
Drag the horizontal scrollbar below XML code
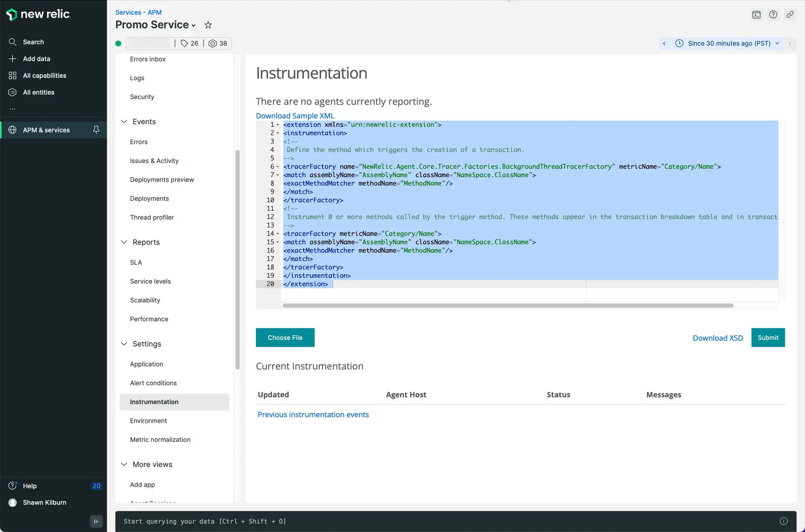(508, 305)
